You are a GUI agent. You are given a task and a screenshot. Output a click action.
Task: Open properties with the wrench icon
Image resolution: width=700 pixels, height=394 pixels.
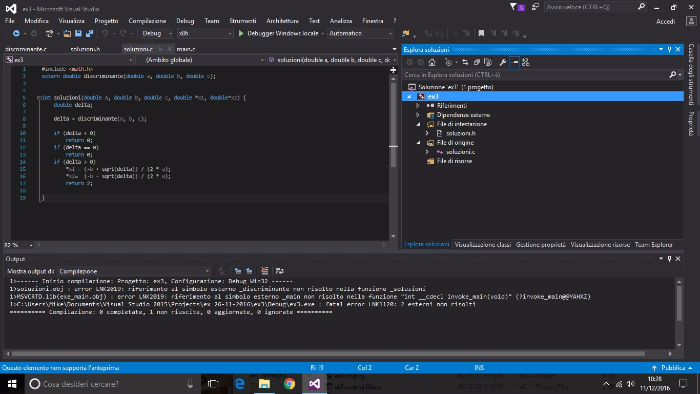tap(503, 62)
